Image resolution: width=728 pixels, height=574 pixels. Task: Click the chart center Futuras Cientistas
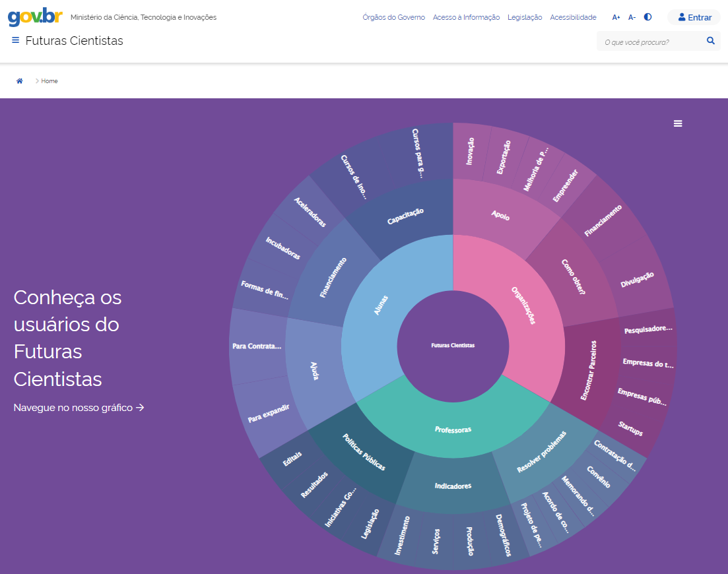point(453,346)
